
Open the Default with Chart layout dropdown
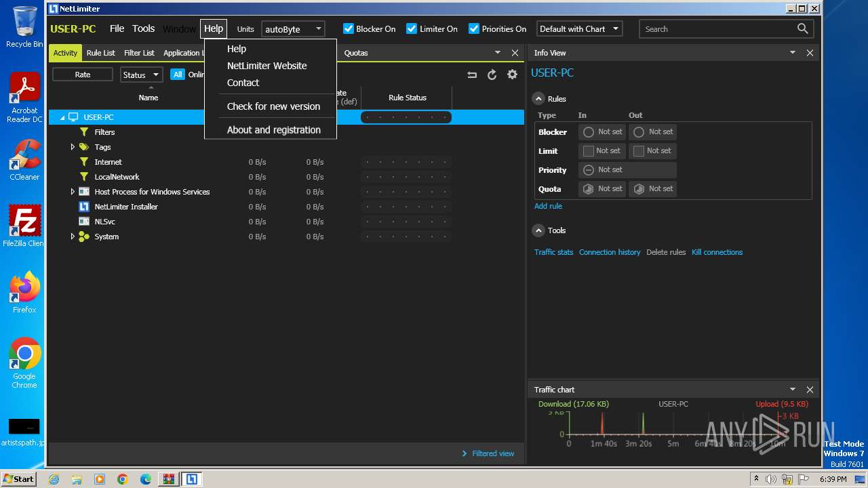click(579, 29)
